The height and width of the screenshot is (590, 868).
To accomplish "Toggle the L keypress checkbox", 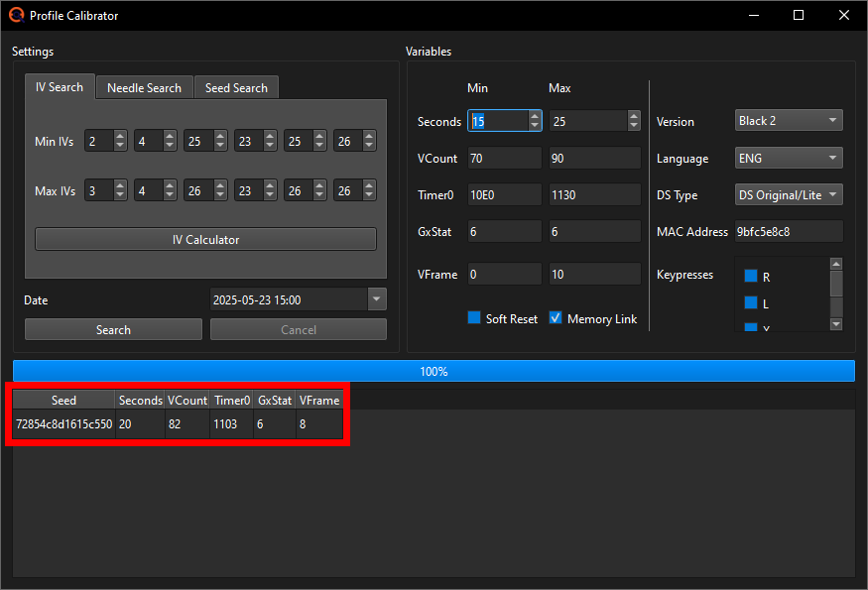I will (x=751, y=302).
